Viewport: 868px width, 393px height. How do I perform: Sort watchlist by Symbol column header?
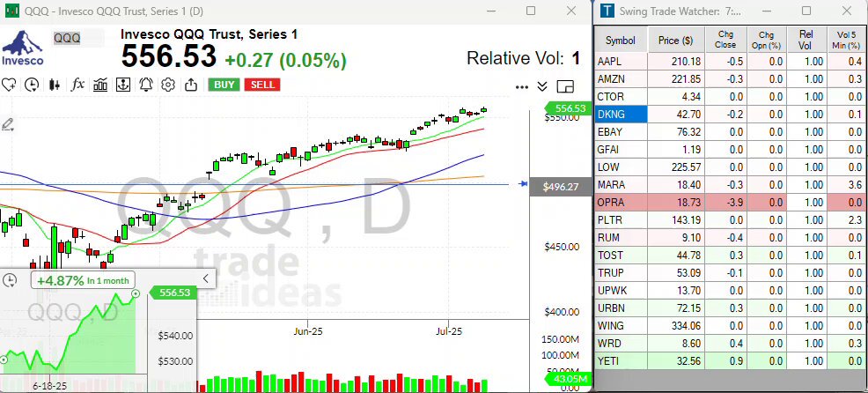click(x=620, y=40)
